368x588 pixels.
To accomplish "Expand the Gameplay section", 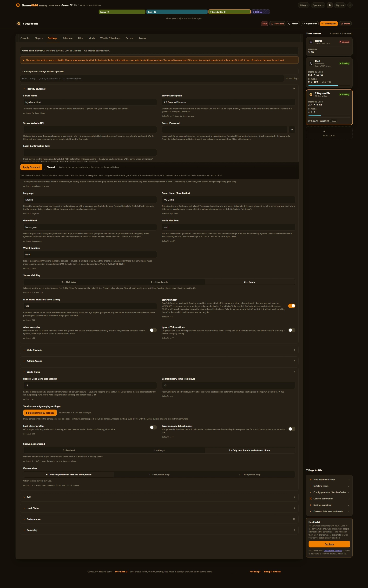I will (159, 530).
